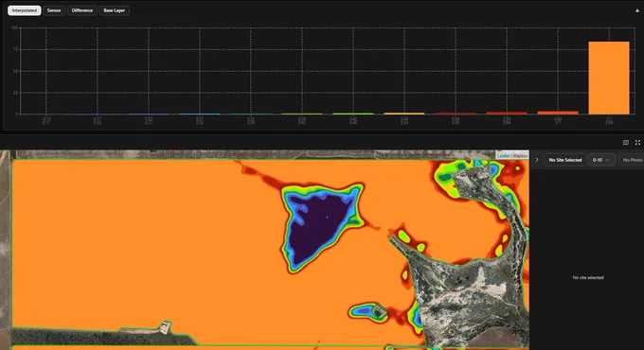Viewport: 644px width, 350px height.
Task: Open the Difference tab
Action: coord(82,10)
